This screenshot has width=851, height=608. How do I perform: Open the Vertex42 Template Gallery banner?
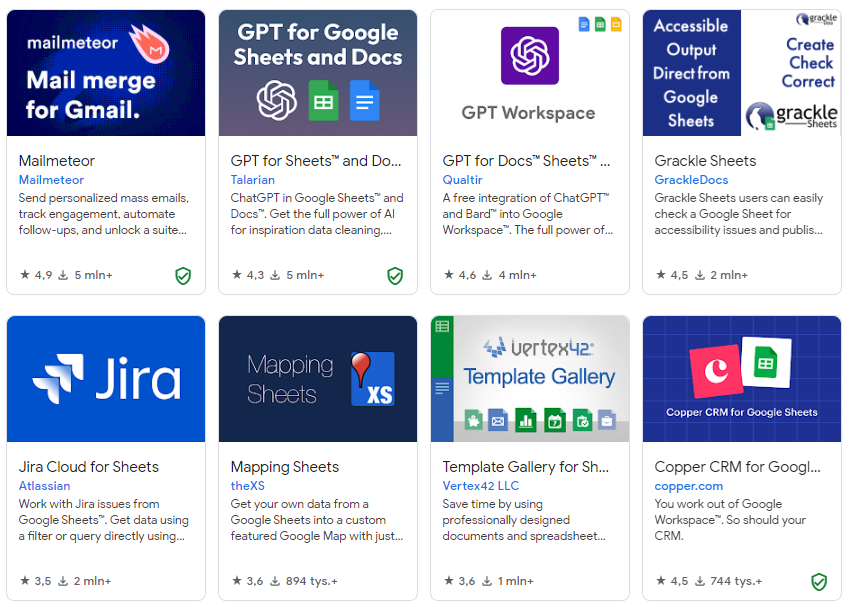click(530, 379)
